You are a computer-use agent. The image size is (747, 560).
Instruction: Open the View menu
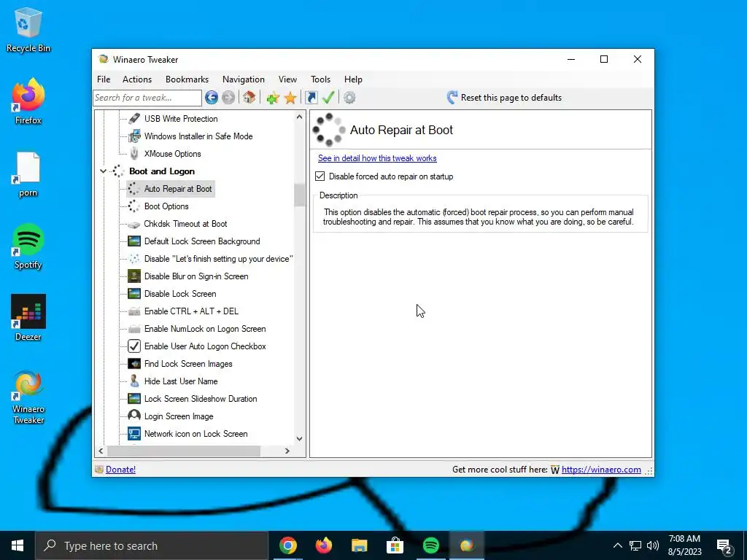[287, 79]
